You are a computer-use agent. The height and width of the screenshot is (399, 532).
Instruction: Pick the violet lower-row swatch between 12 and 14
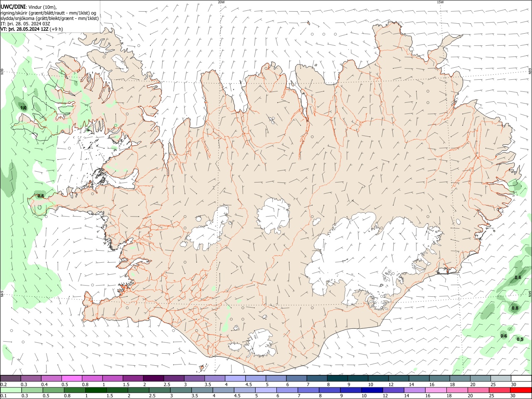[x=394, y=390]
